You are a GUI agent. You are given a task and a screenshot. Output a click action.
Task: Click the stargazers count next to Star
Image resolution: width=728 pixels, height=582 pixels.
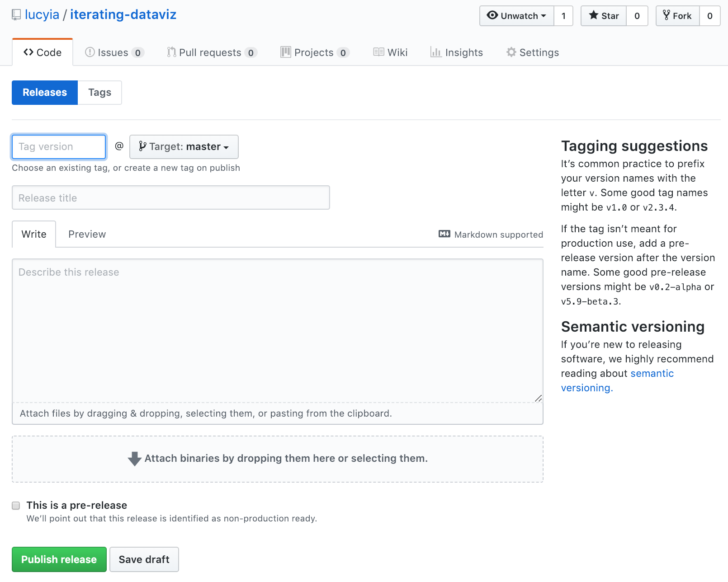(637, 16)
